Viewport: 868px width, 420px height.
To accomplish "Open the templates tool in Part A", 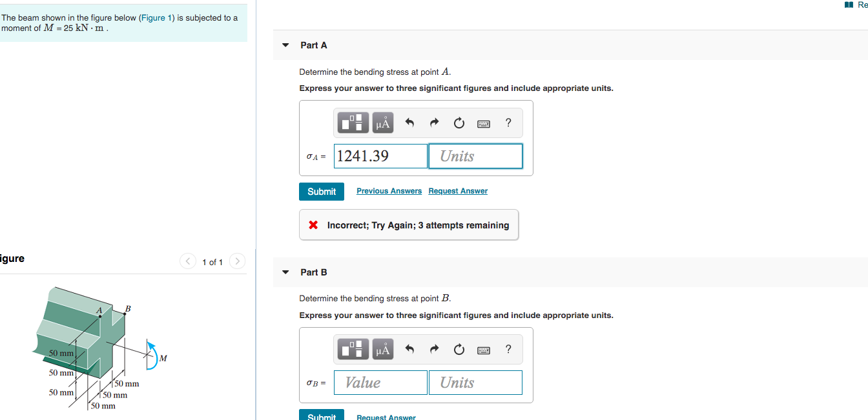I will tap(353, 123).
